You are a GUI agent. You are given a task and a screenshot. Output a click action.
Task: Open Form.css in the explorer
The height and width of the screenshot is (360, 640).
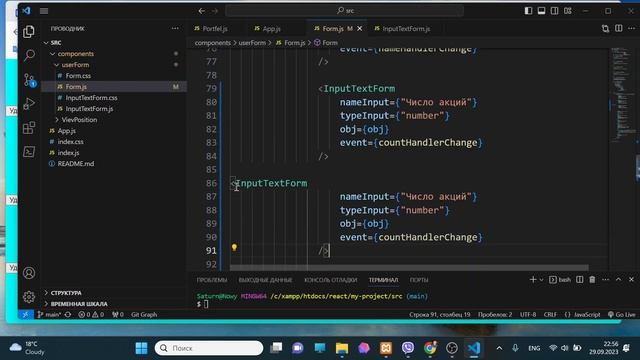point(78,76)
